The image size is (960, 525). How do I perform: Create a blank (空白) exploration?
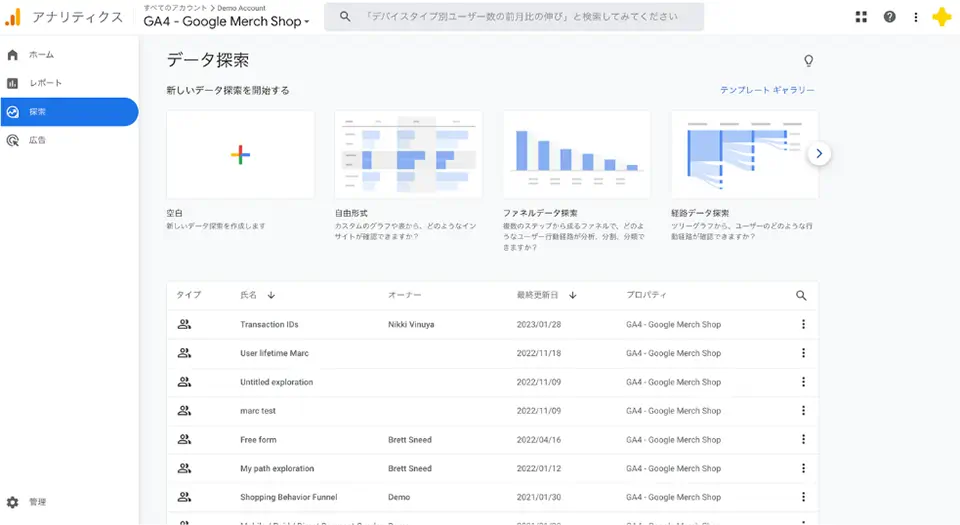[241, 154]
